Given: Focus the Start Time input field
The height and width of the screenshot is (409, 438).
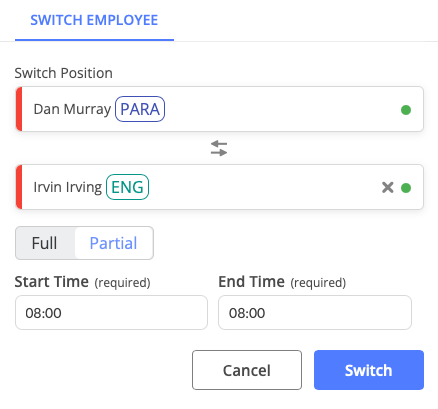Looking at the screenshot, I should click(x=111, y=313).
